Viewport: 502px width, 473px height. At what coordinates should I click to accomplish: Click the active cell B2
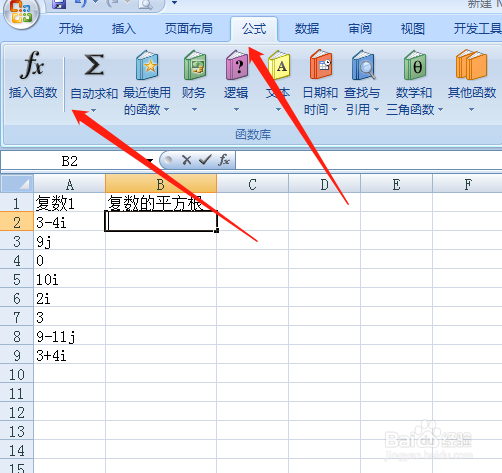click(x=161, y=221)
